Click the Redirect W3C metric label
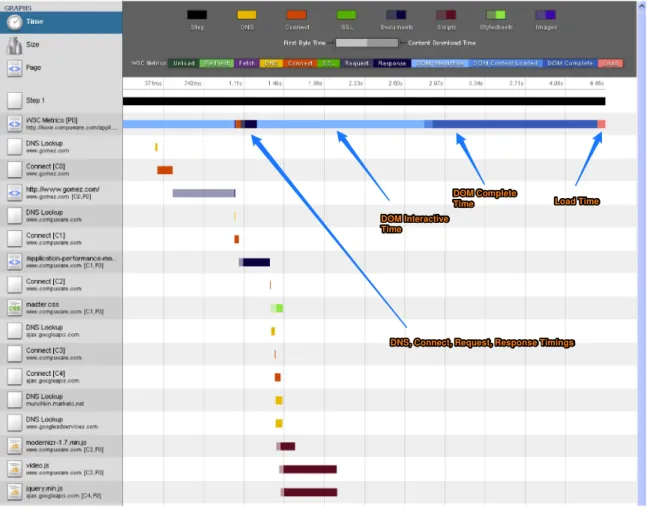 (217, 64)
